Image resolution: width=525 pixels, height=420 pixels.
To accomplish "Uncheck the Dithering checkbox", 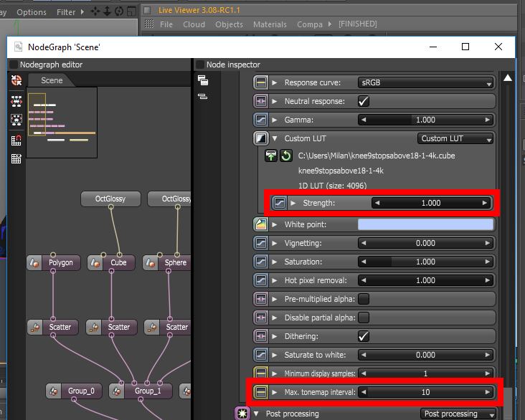I will click(x=364, y=336).
